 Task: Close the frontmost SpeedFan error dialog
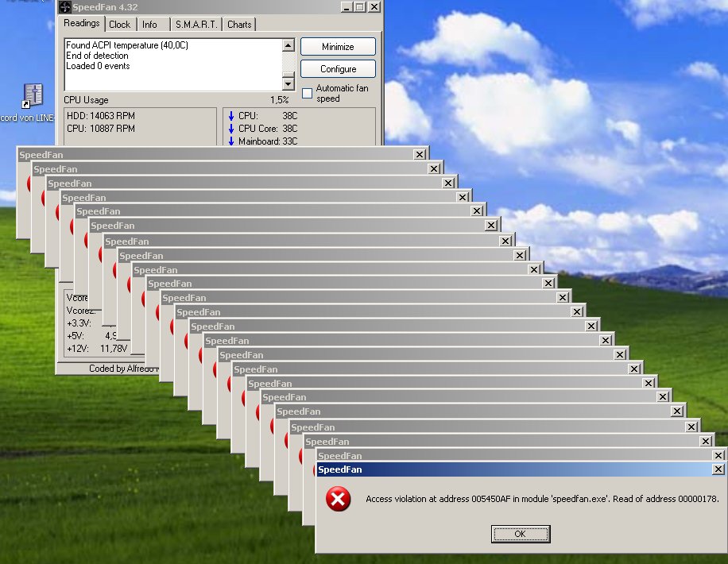tap(718, 469)
